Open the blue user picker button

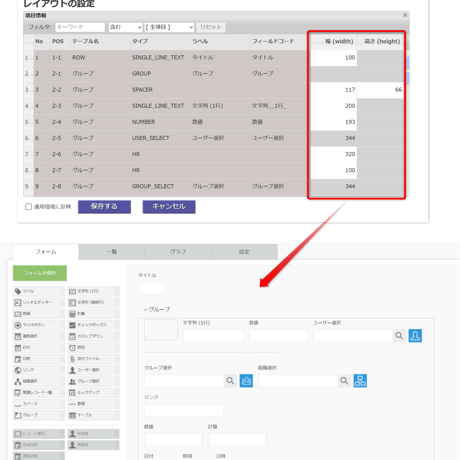[415, 336]
